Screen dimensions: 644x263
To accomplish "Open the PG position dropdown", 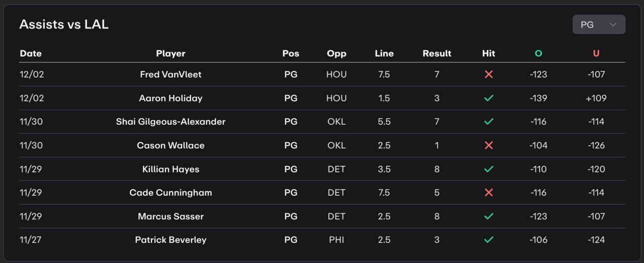I will [x=599, y=24].
